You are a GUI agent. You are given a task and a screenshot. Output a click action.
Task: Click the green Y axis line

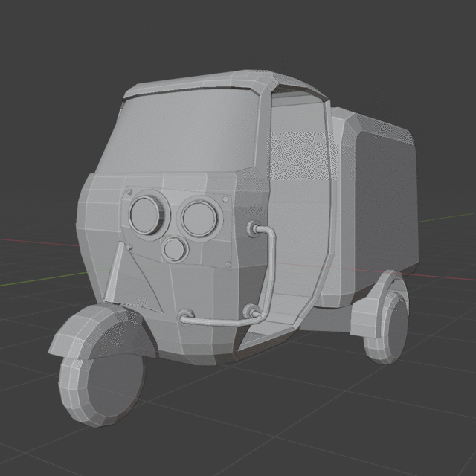(x=446, y=217)
